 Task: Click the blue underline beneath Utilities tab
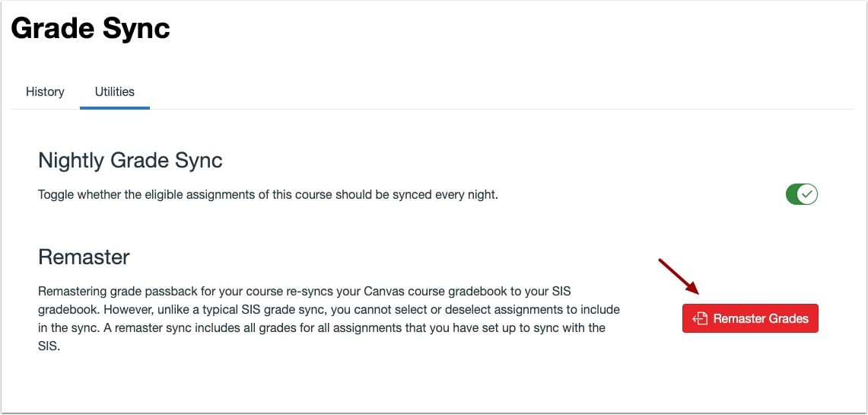click(x=115, y=107)
